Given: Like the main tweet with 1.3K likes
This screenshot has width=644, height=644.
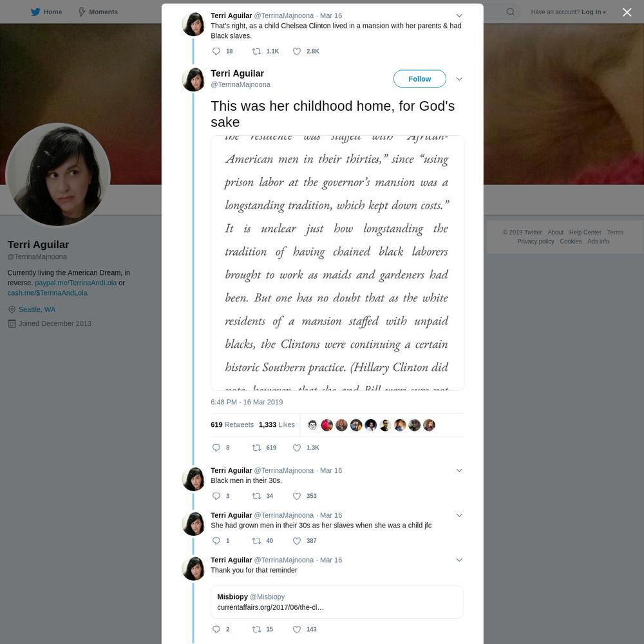Looking at the screenshot, I should pos(296,448).
